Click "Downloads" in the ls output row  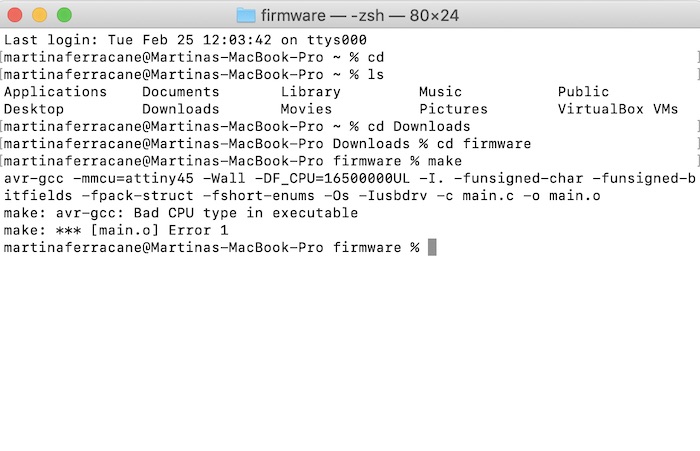click(180, 109)
